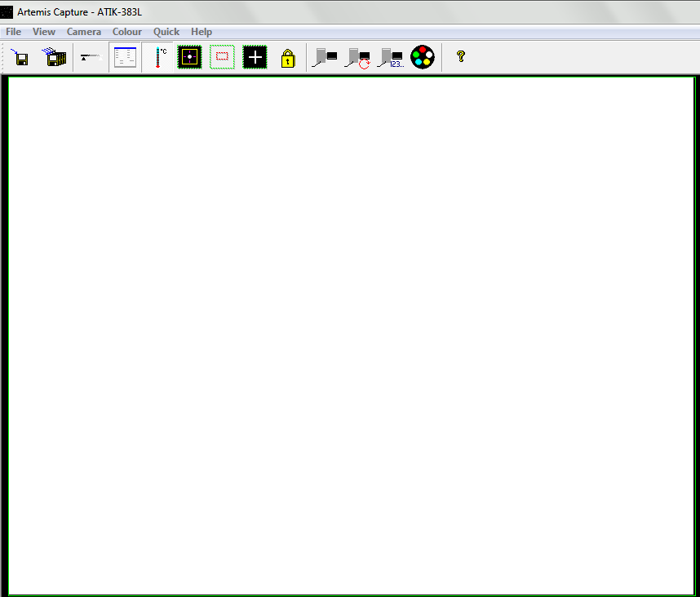Select the red dashed subframe icon
The height and width of the screenshot is (597, 700).
[x=223, y=57]
